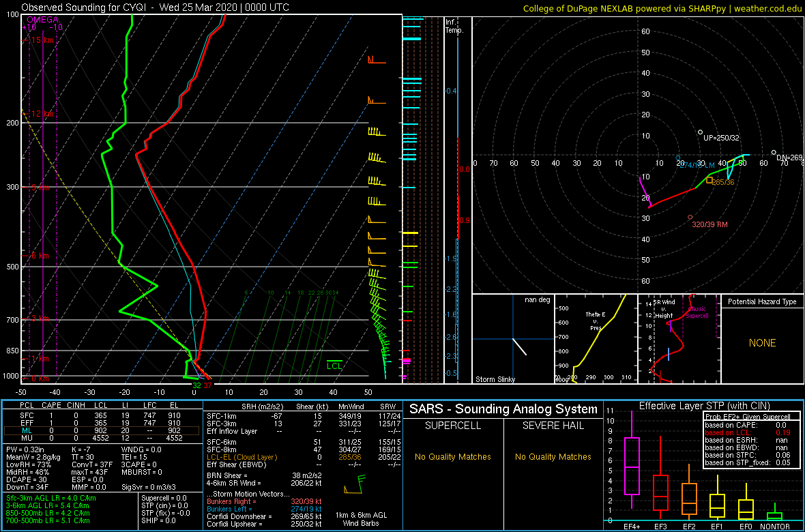Image resolution: width=805 pixels, height=532 pixels.
Task: Click the 'Classic Supercell' annotation
Action: point(697,312)
